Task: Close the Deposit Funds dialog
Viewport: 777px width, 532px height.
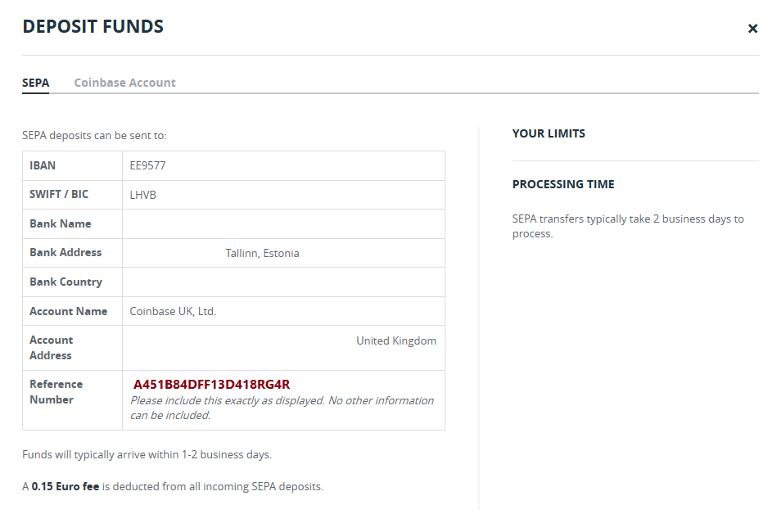Action: tap(752, 29)
